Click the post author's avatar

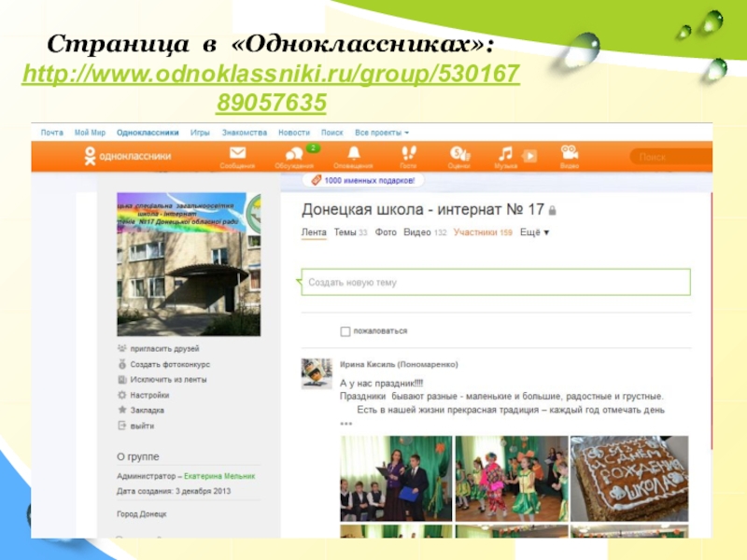tap(317, 374)
